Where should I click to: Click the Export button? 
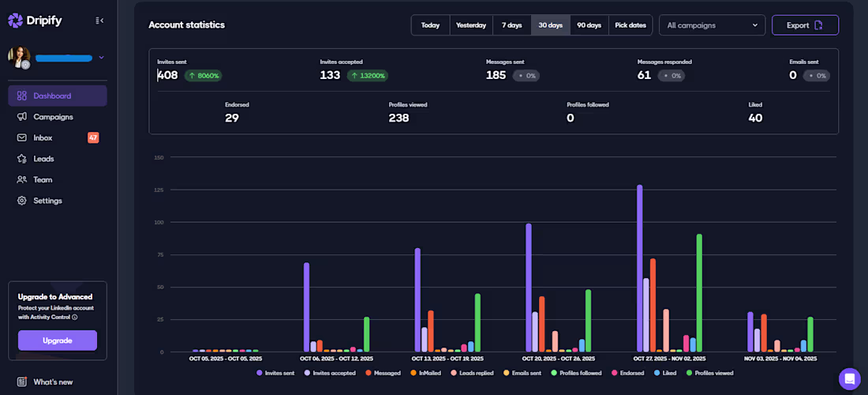[805, 25]
